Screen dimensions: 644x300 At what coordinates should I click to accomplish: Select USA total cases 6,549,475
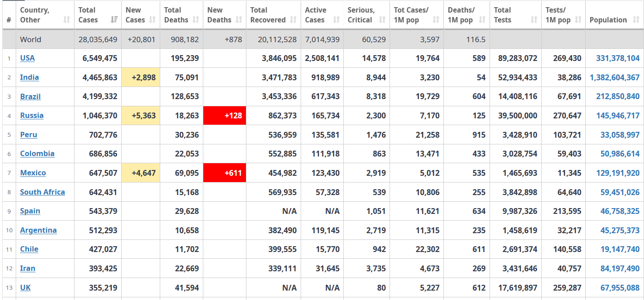click(100, 58)
